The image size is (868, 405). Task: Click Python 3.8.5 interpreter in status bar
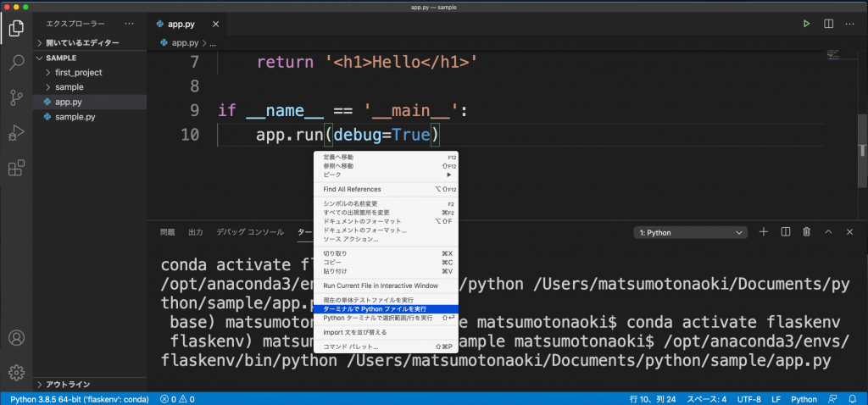click(81, 398)
